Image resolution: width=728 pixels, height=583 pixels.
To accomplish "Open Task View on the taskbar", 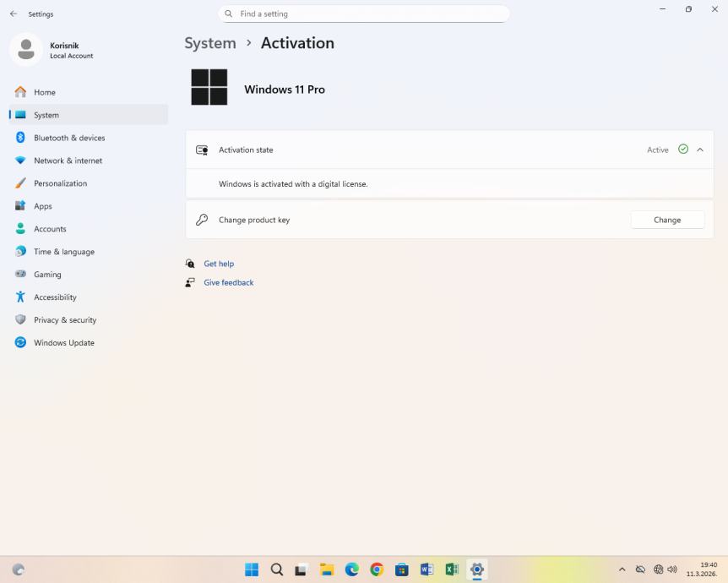I will [302, 569].
